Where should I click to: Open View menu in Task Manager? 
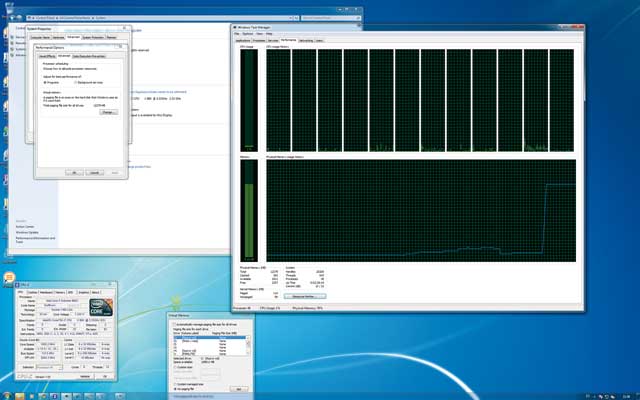(259, 34)
